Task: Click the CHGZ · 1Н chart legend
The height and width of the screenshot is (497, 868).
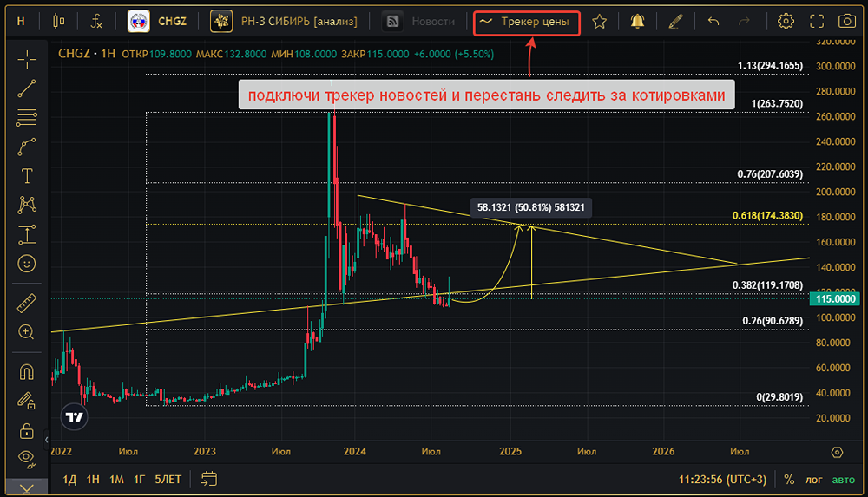Action: click(x=87, y=54)
